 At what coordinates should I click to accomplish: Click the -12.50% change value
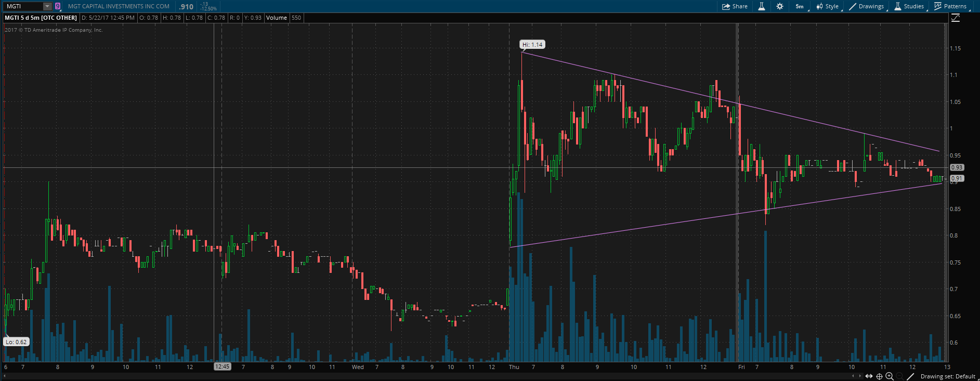coord(208,9)
